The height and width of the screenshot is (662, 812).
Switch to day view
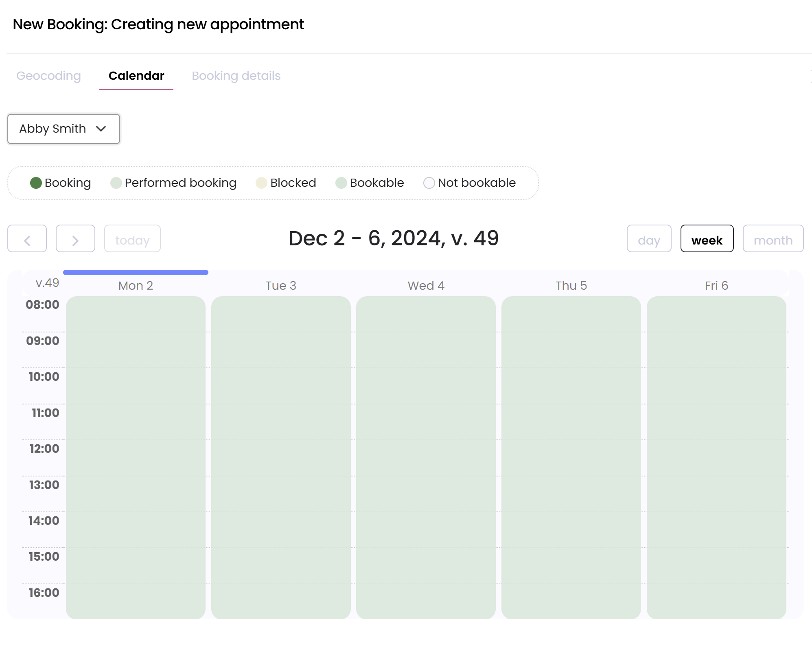tap(649, 239)
